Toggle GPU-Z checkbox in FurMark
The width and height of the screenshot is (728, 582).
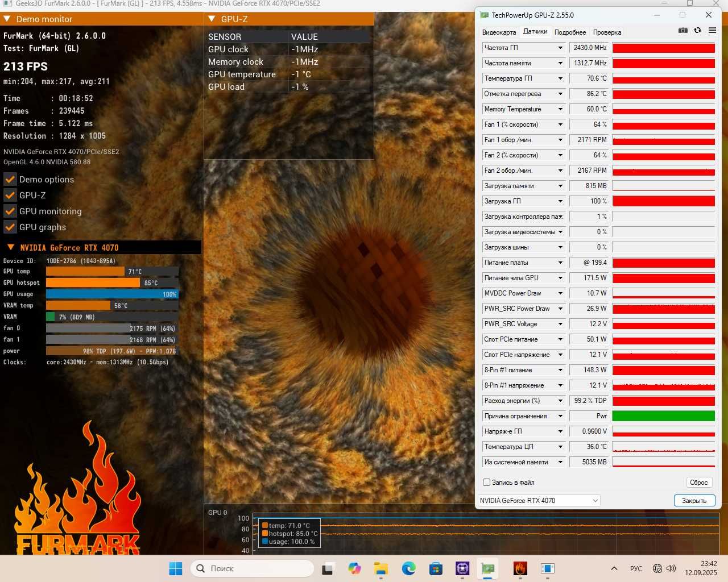pos(10,196)
